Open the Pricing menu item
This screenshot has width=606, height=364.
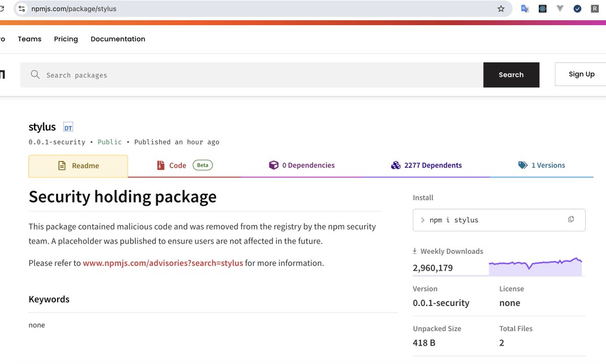click(x=66, y=39)
